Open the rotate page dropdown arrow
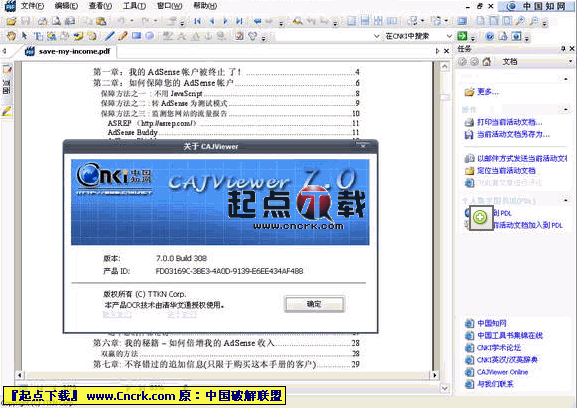 tap(446, 21)
